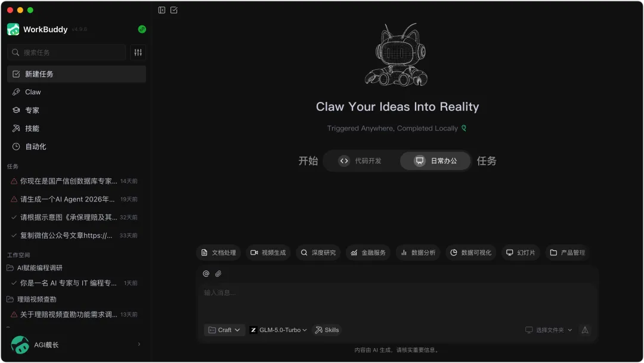Image resolution: width=644 pixels, height=363 pixels.
Task: Open the GLM-5.0-Turbo model dropdown
Action: click(x=278, y=330)
